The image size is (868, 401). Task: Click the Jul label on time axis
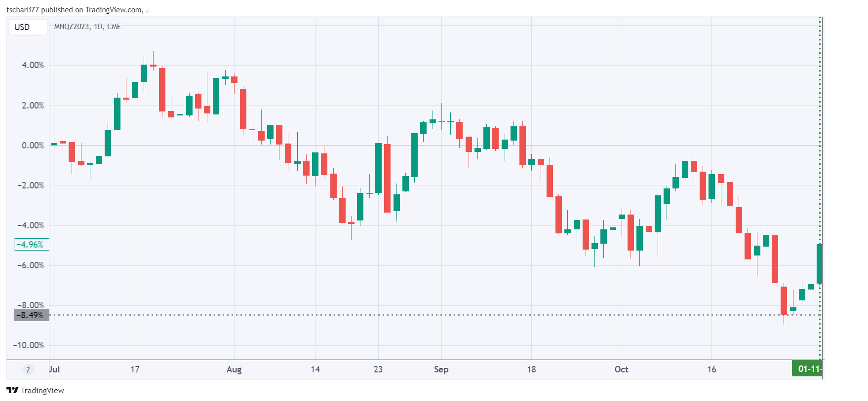[x=54, y=369]
